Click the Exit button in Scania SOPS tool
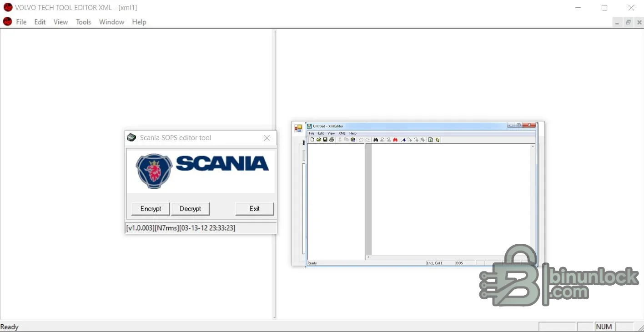Image resolution: width=644 pixels, height=332 pixels. (255, 209)
